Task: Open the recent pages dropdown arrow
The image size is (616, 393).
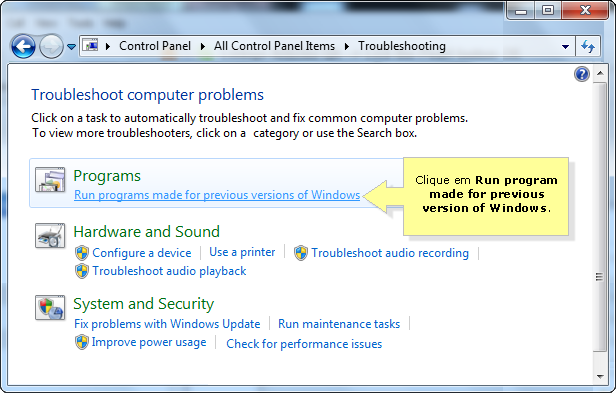Action: click(71, 47)
